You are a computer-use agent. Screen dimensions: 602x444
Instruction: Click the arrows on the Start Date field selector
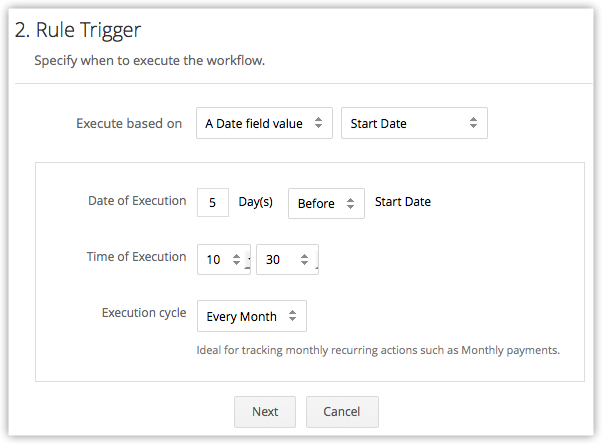pos(473,124)
